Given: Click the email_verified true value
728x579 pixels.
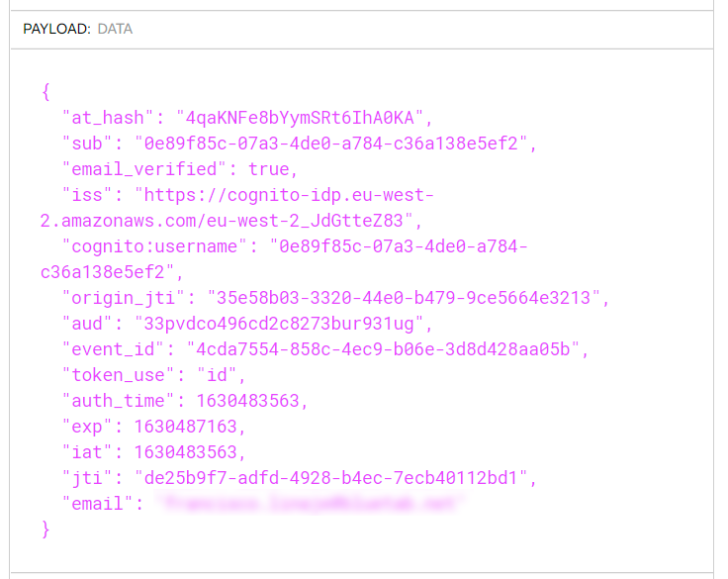Looking at the screenshot, I should (x=269, y=169).
